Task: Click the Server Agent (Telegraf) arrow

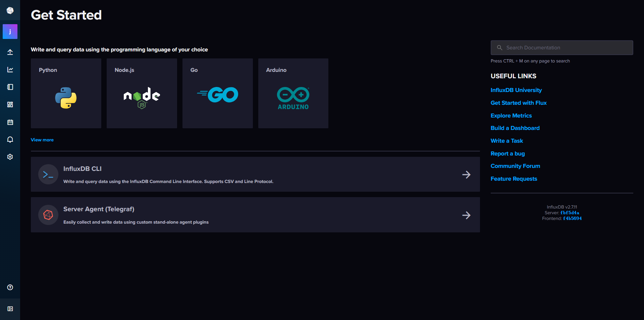Action: [466, 215]
